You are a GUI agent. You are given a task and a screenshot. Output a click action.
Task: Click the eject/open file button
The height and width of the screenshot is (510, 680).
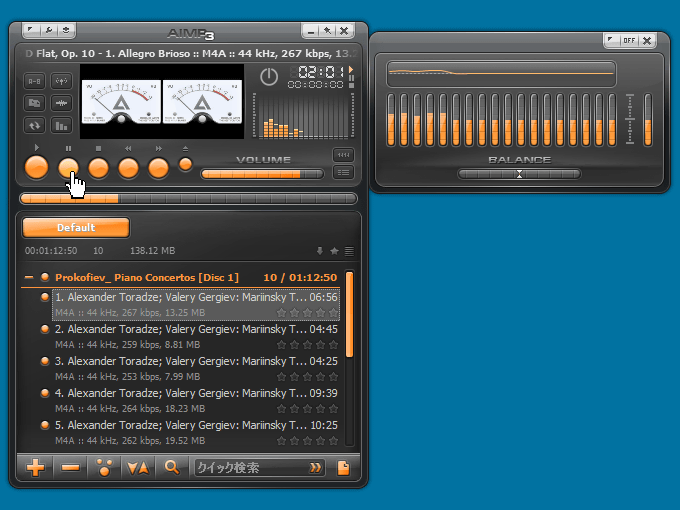[x=185, y=163]
